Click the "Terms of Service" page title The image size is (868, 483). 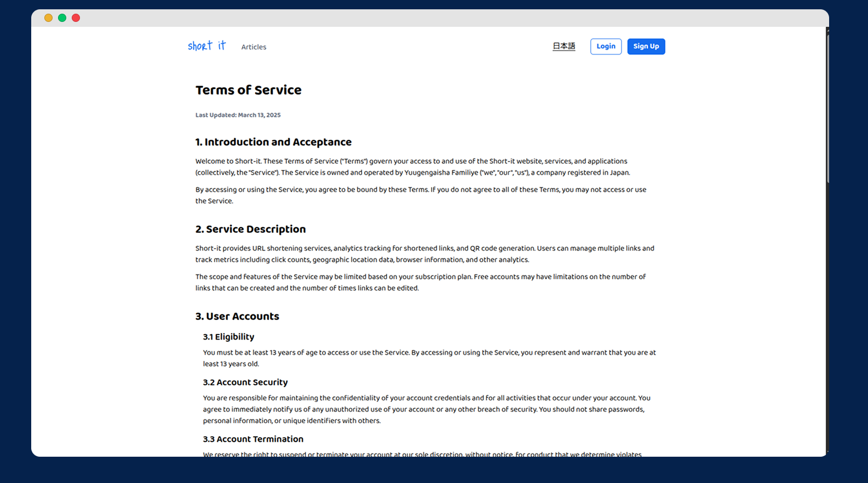click(248, 90)
